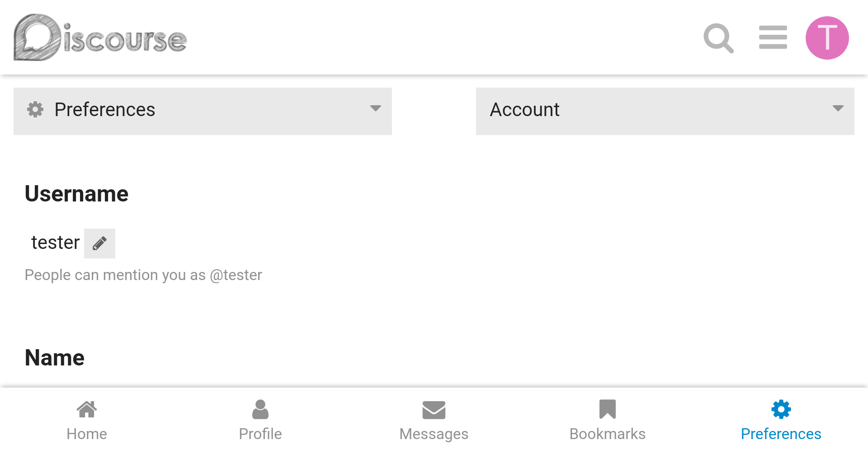Click the gear icon in Preferences dropdown

click(35, 109)
